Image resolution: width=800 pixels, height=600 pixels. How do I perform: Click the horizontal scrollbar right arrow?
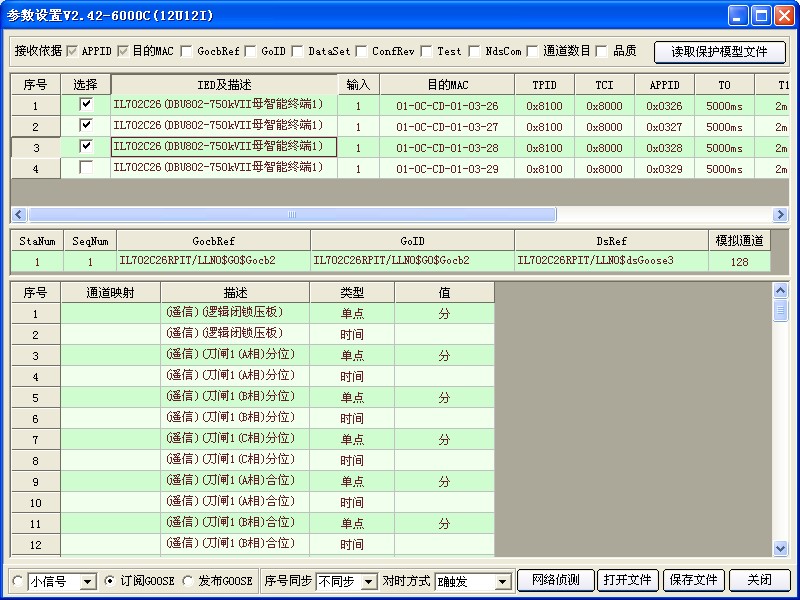[780, 215]
